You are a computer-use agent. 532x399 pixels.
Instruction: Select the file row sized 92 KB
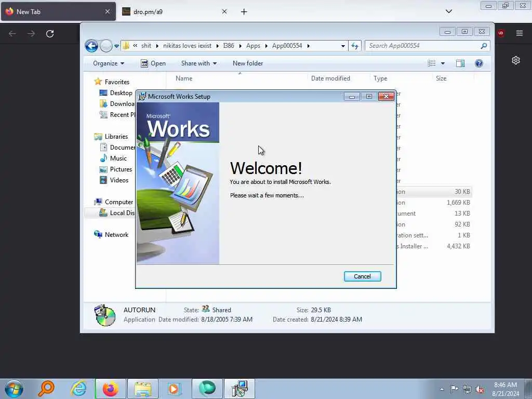pyautogui.click(x=434, y=224)
